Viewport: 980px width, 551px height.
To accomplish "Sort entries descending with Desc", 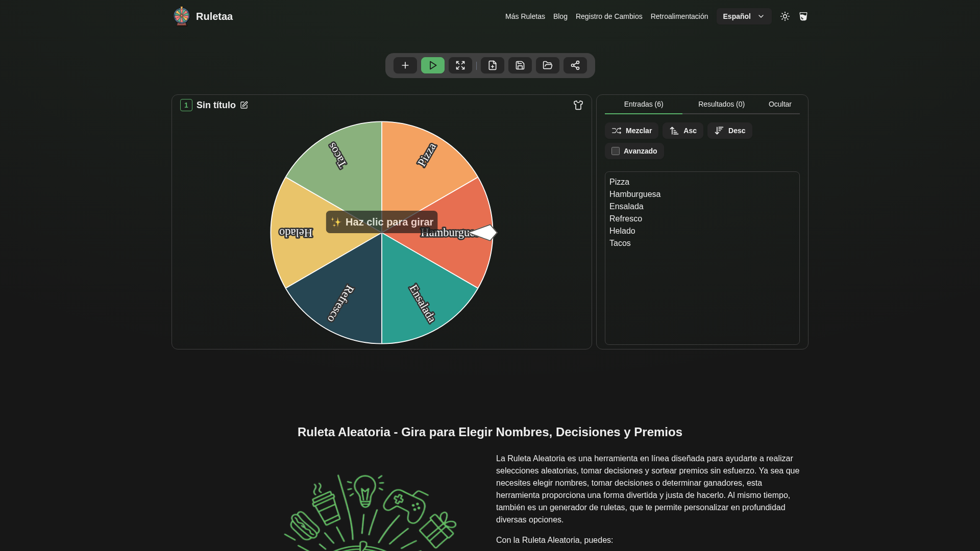I will (729, 131).
